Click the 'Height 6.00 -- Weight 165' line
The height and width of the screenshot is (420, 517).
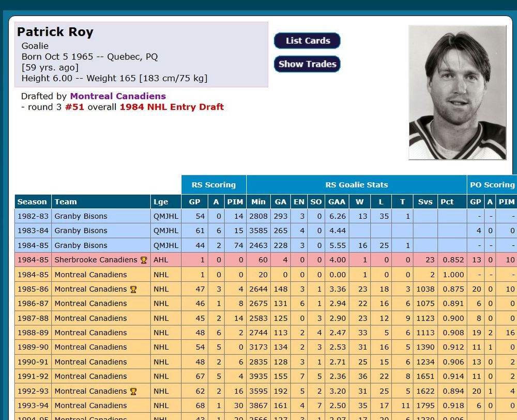114,78
